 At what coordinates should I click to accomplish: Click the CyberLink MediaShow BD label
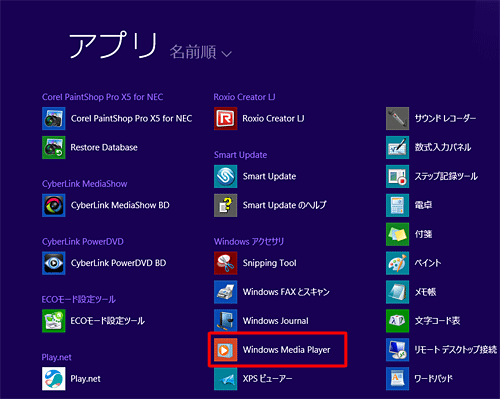[120, 205]
